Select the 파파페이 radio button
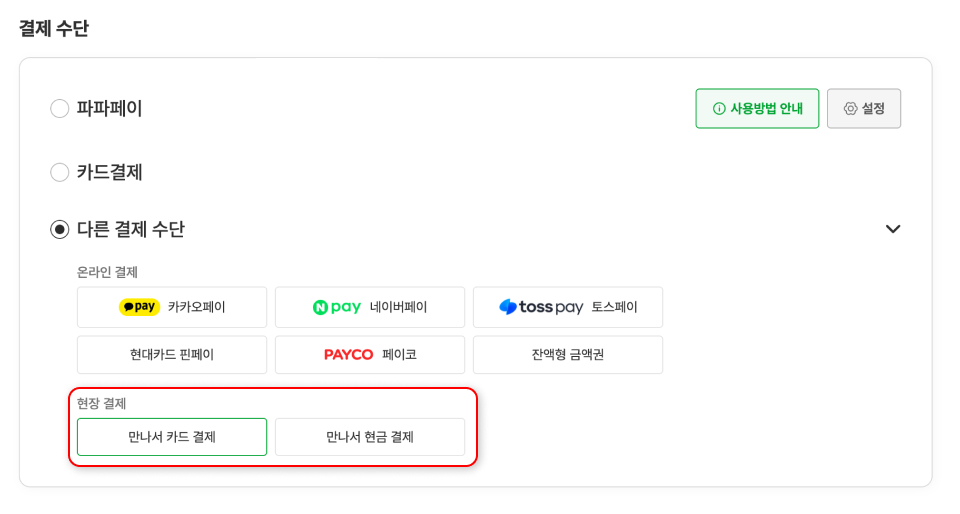Screen dimensions: 960x514 point(60,109)
